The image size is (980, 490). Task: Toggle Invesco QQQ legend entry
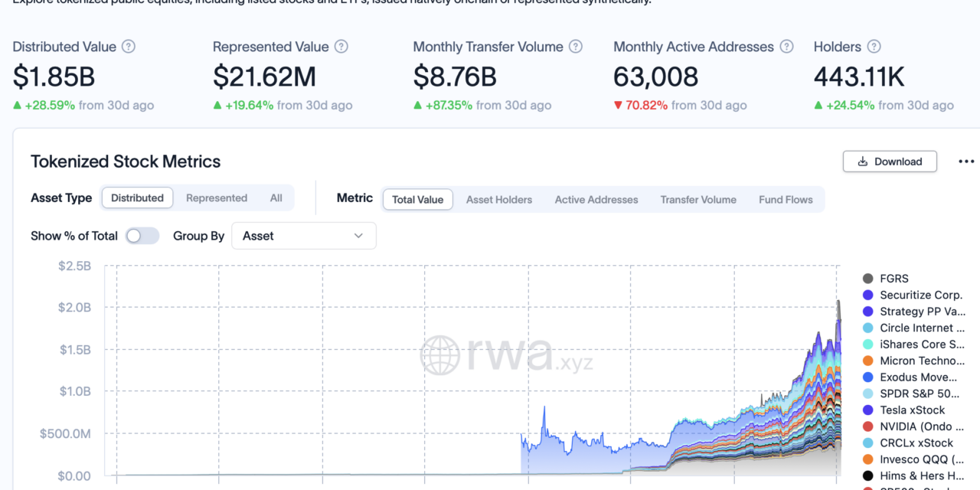click(x=914, y=459)
